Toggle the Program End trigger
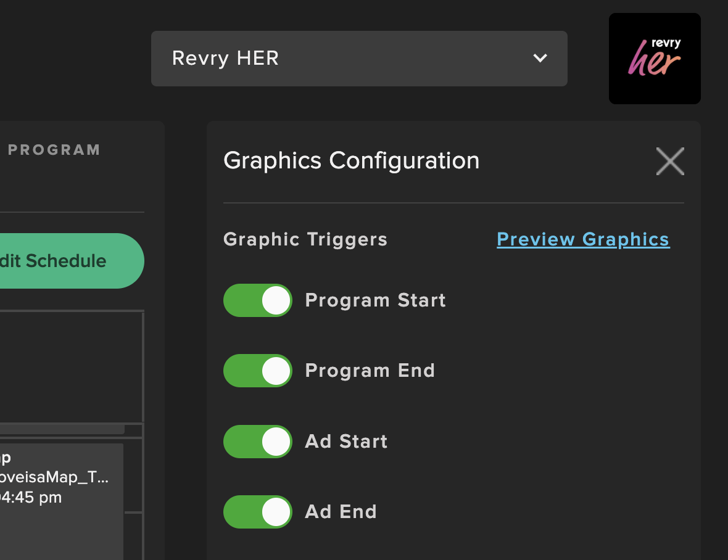This screenshot has height=560, width=728. click(258, 371)
